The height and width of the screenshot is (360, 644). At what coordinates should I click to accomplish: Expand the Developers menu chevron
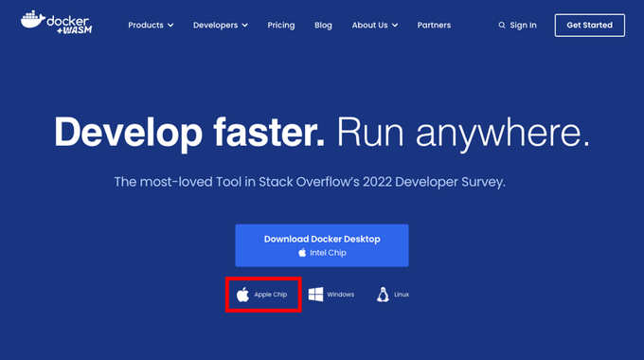pos(244,26)
